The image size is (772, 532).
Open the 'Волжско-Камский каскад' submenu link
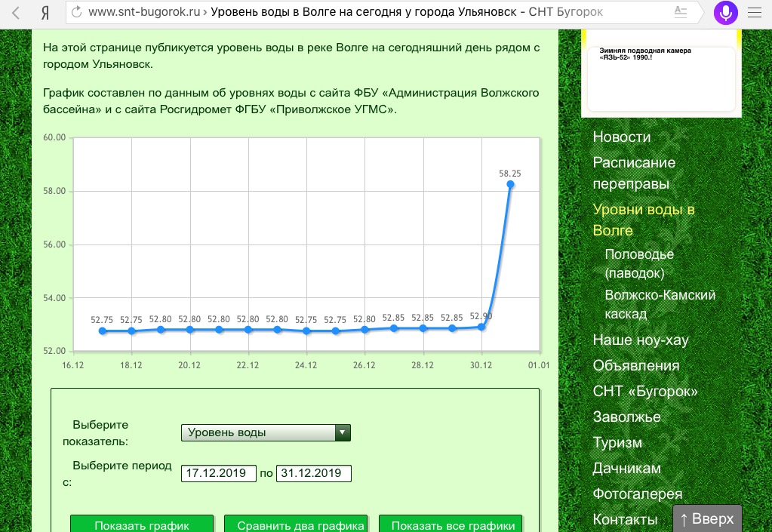point(660,304)
